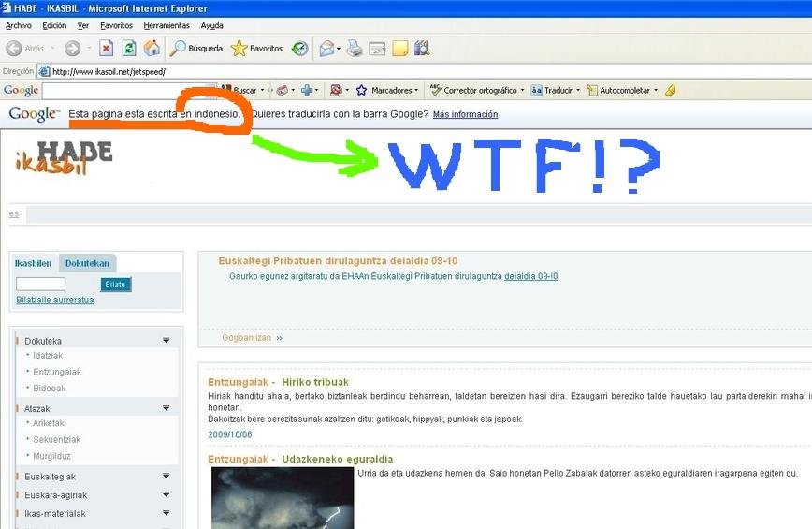Open Autocompletar autofill menu
The image size is (812, 529).
pos(622,90)
